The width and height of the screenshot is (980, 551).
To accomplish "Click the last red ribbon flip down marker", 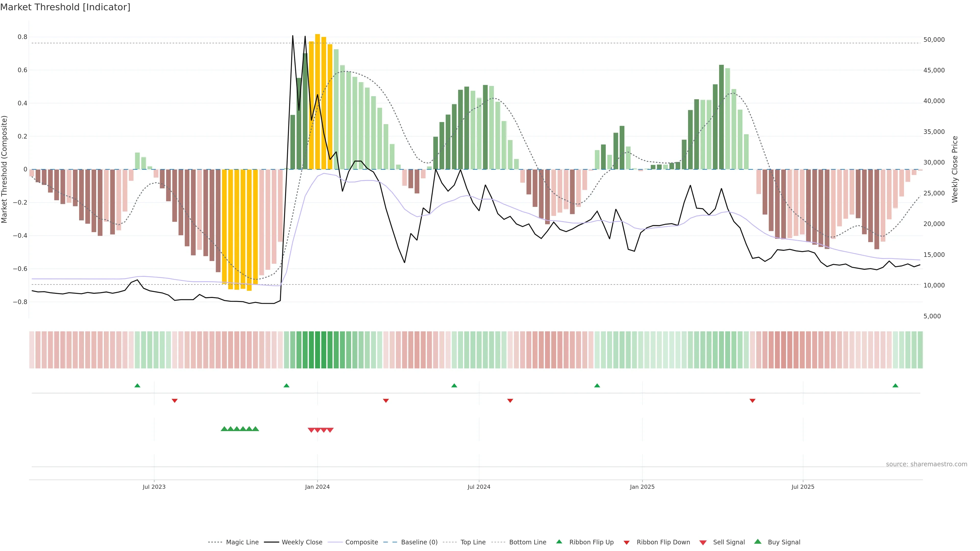I will pos(752,400).
